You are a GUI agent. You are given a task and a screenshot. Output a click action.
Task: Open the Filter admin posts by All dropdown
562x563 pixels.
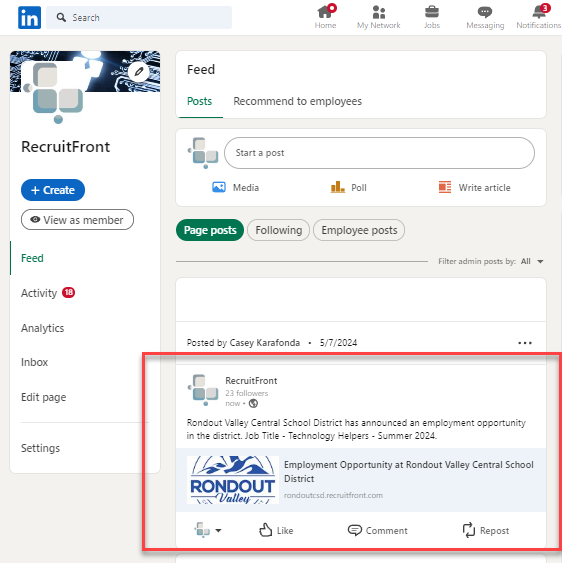coord(532,261)
